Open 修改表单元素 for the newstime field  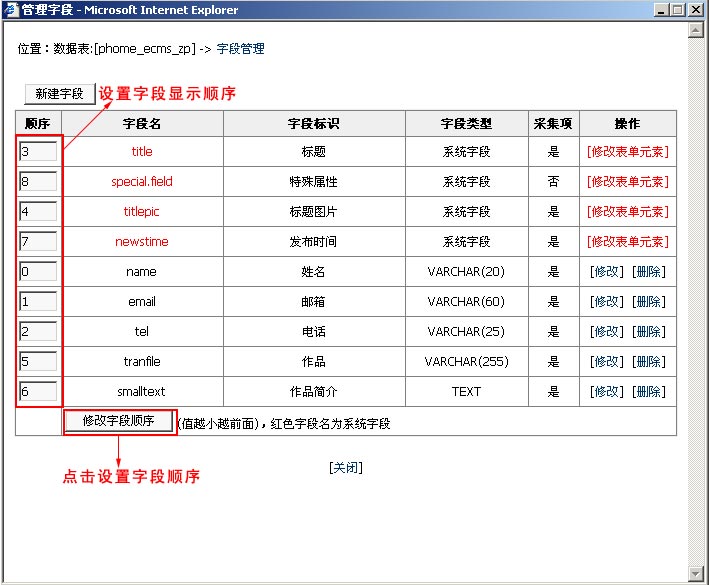(x=627, y=242)
